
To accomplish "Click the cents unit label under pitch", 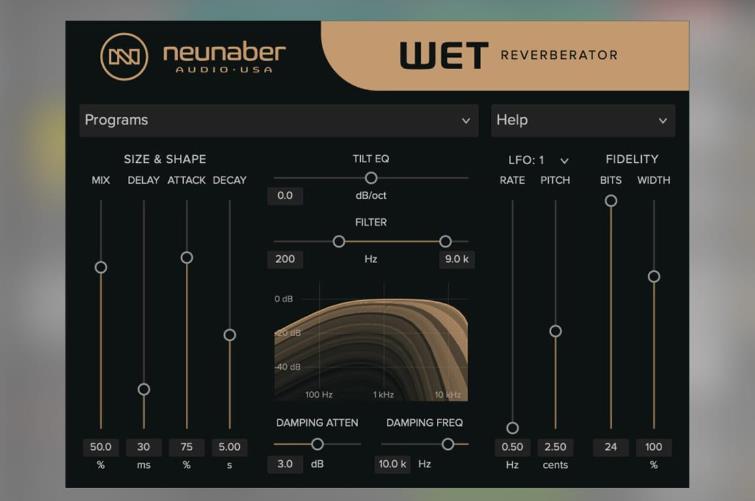I will 555,465.
